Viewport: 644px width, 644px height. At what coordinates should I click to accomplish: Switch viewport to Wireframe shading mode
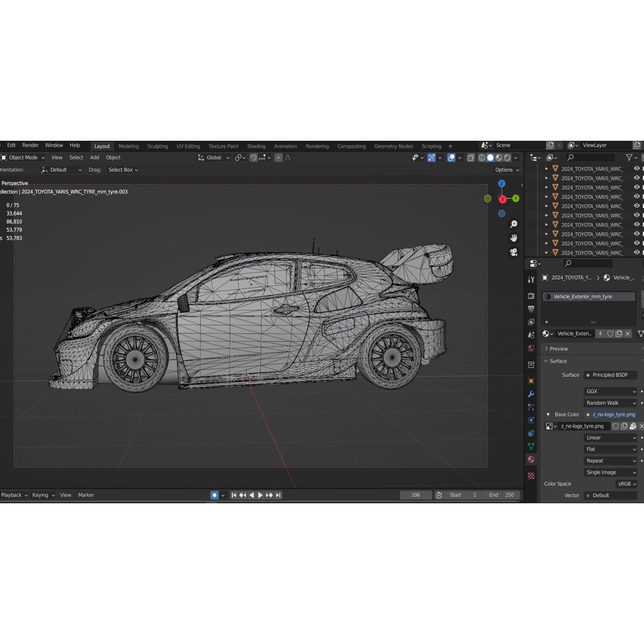pyautogui.click(x=481, y=157)
